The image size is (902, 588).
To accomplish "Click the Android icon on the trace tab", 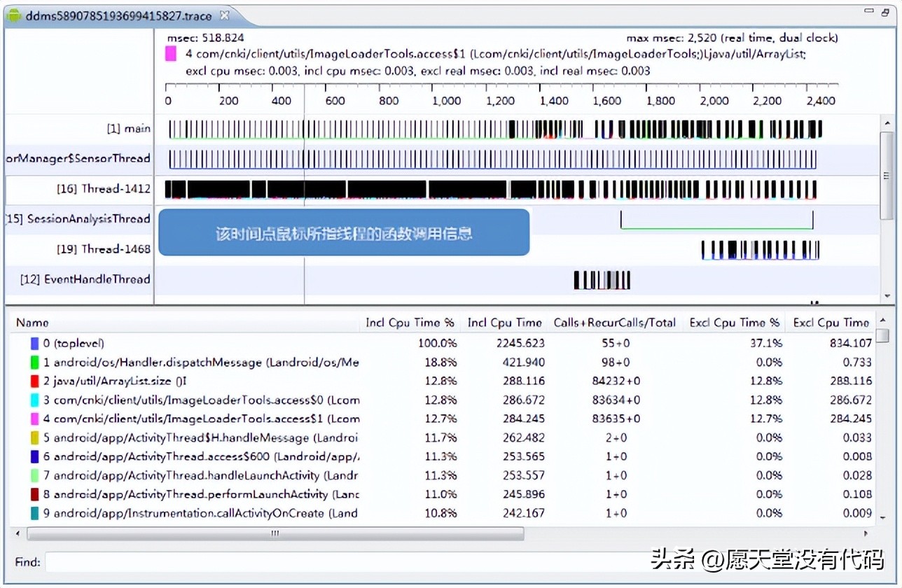I will pos(14,15).
